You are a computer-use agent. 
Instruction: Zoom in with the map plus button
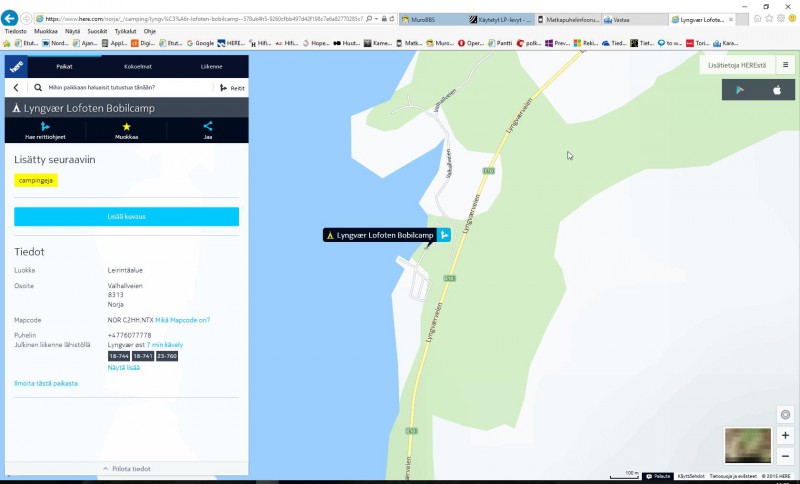coord(785,436)
